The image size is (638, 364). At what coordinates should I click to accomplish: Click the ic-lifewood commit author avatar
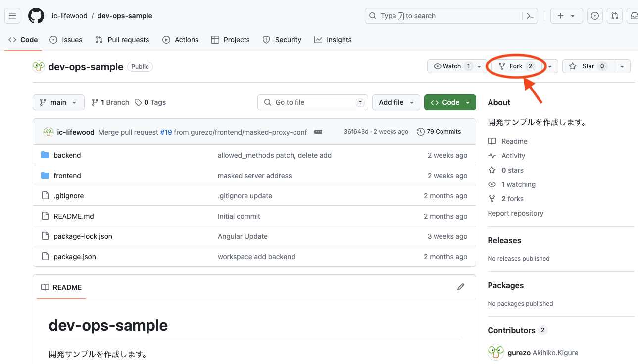click(x=49, y=132)
